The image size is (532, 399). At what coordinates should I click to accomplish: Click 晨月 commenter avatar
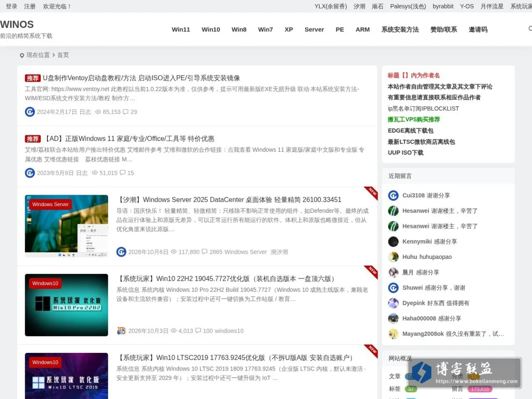[x=393, y=272]
